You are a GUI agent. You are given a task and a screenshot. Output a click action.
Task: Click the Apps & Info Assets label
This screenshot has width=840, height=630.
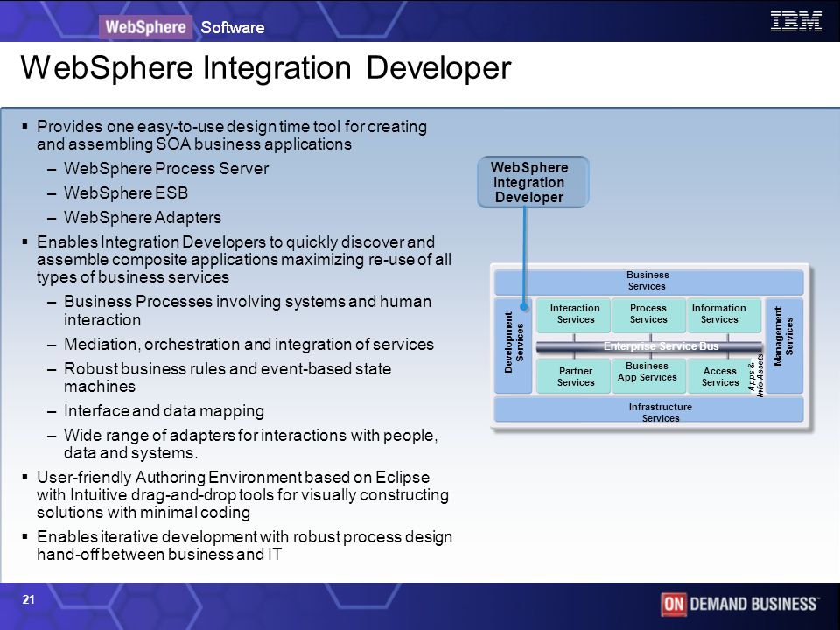pyautogui.click(x=756, y=375)
